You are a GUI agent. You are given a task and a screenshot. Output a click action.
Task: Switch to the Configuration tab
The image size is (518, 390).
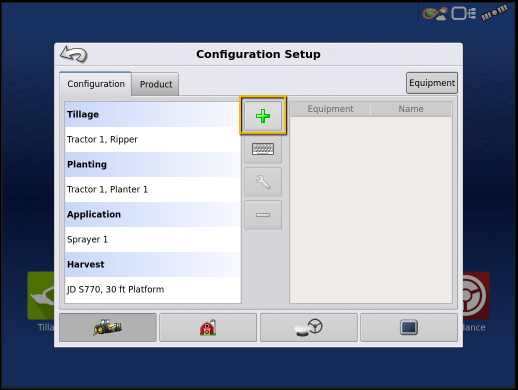click(96, 84)
